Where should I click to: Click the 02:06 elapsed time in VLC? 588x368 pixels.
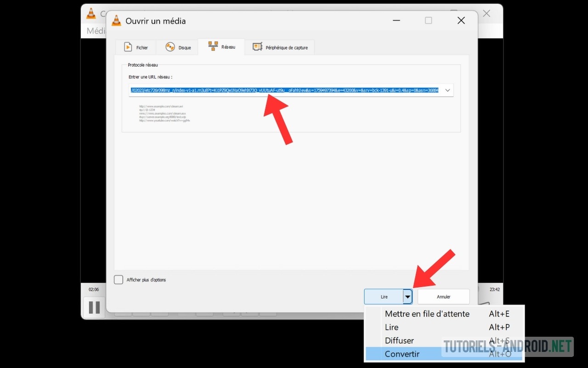[x=94, y=289]
